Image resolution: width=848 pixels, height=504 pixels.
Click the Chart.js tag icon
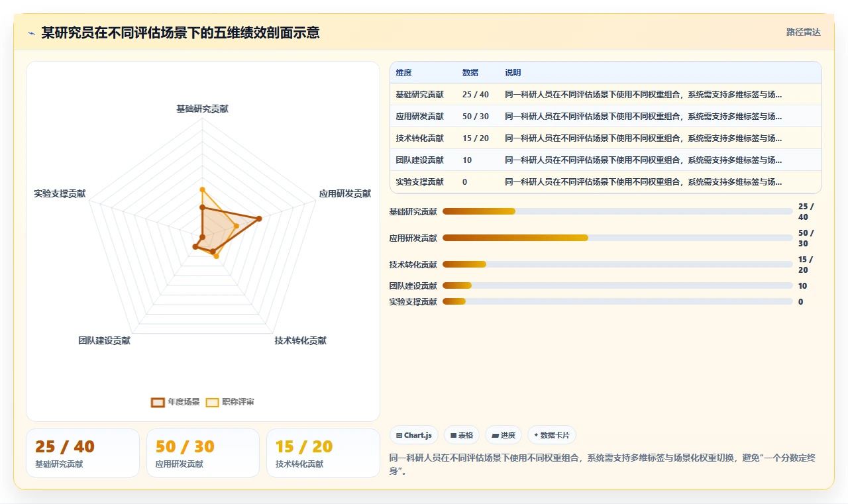399,436
